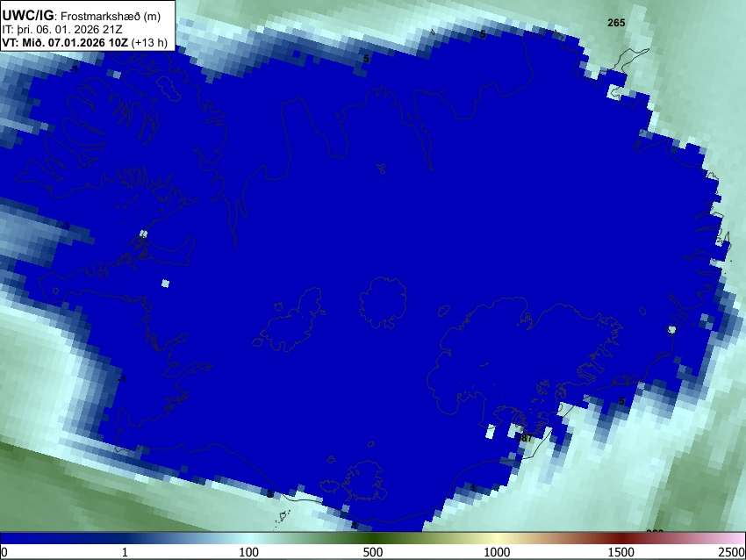Select the 'IT: þri. 06. 01. 2026 21Z' line
Screen dimensions: 746x560
61,30
